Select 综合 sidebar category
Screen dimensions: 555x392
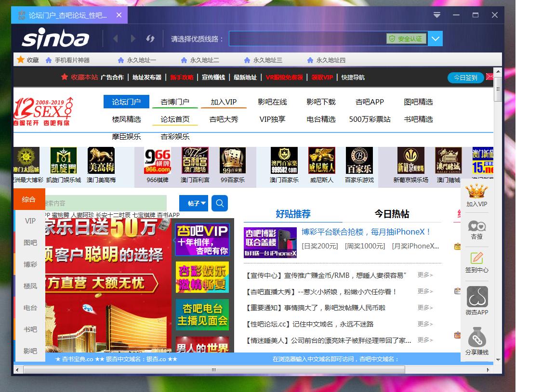click(29, 199)
